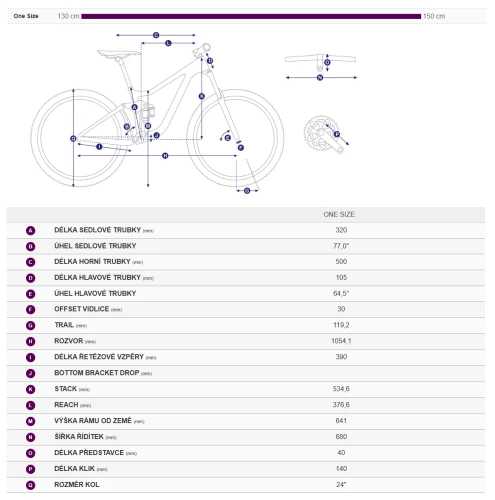
Task: Click the A marker icon in the table
Action: (30, 230)
